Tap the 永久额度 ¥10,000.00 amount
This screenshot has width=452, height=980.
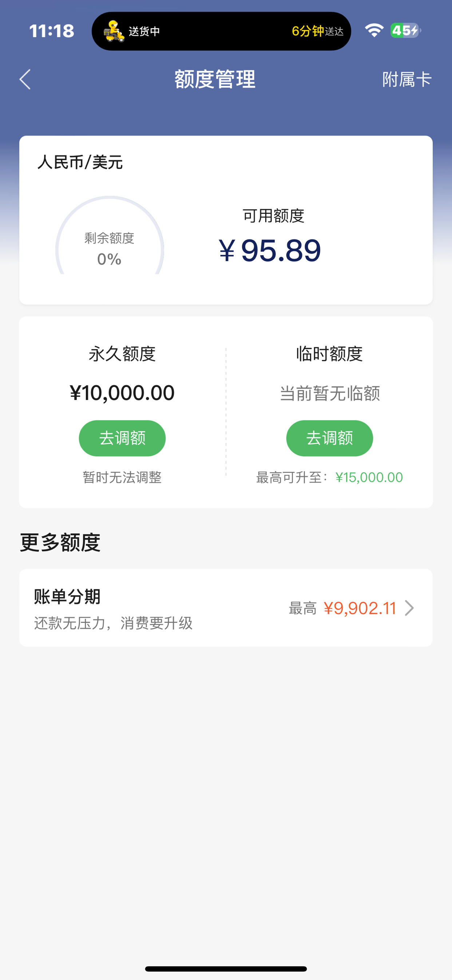(122, 392)
